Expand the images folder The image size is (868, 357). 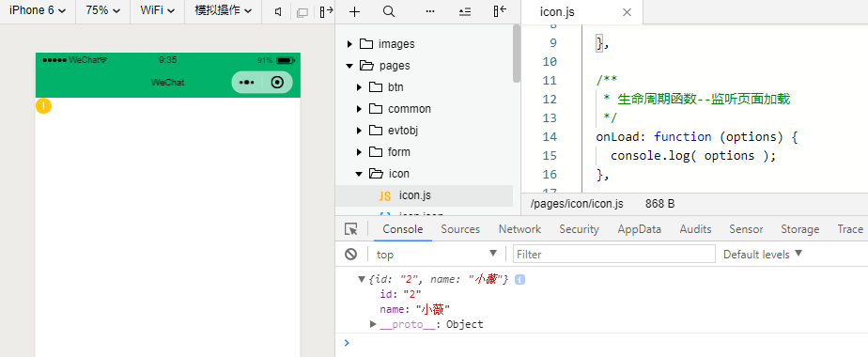coord(349,44)
